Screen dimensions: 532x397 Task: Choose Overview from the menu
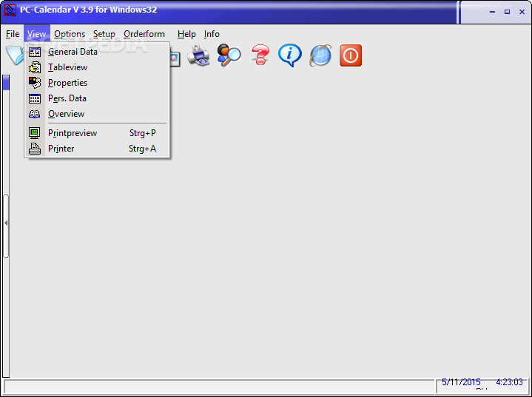click(97, 115)
